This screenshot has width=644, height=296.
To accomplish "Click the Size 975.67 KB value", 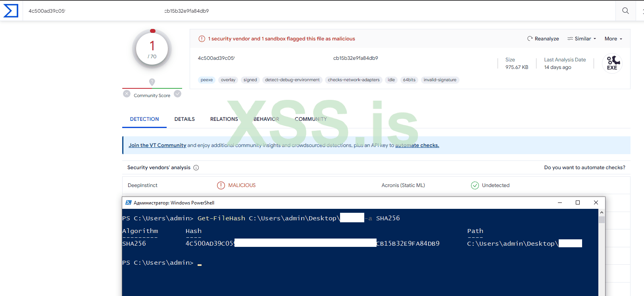I will (517, 67).
